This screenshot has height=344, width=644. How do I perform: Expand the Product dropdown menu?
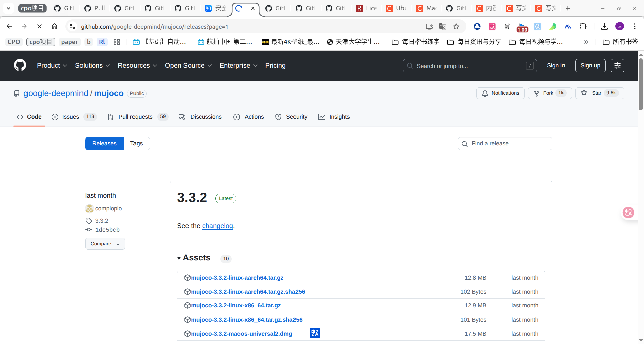[x=52, y=66]
